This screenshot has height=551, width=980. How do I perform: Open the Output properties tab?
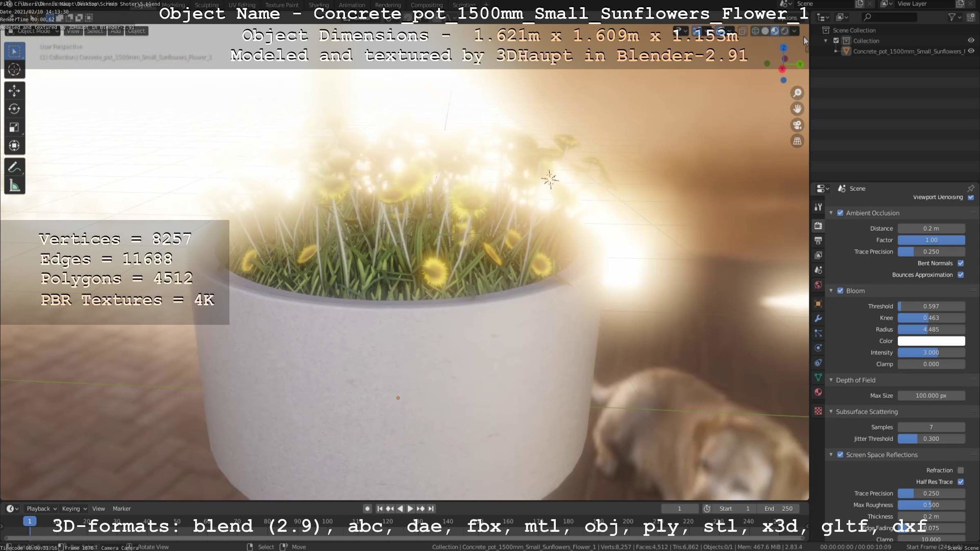818,240
